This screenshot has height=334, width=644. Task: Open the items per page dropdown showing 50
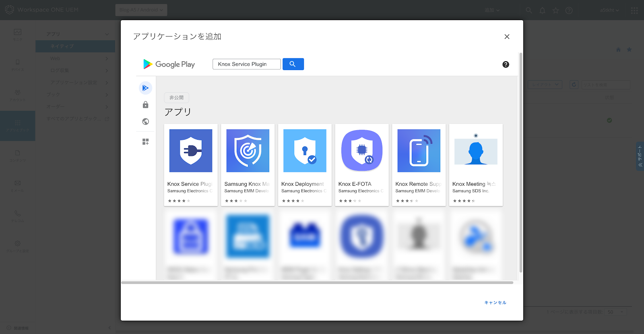tap(615, 312)
